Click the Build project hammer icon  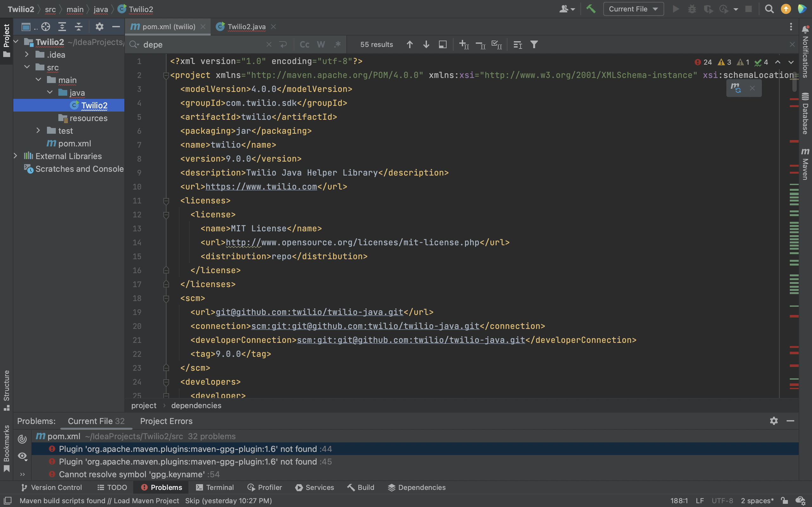pyautogui.click(x=591, y=9)
